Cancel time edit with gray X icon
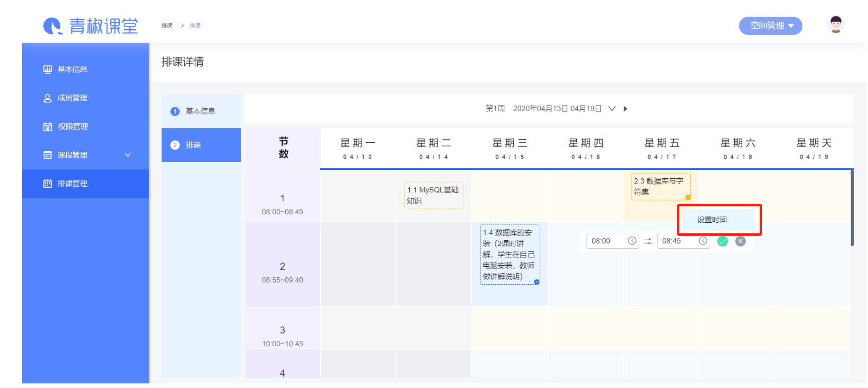The width and height of the screenshot is (868, 388). click(741, 241)
